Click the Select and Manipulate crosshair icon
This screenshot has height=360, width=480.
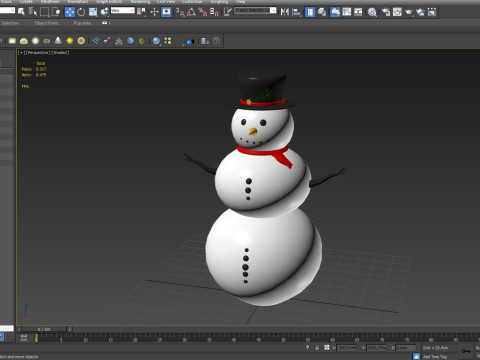coord(154,12)
